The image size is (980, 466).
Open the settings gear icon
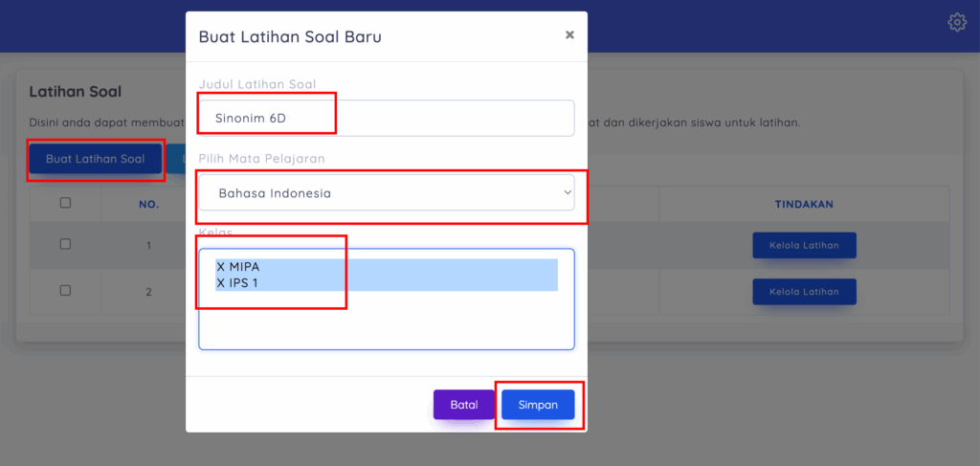pos(956,22)
